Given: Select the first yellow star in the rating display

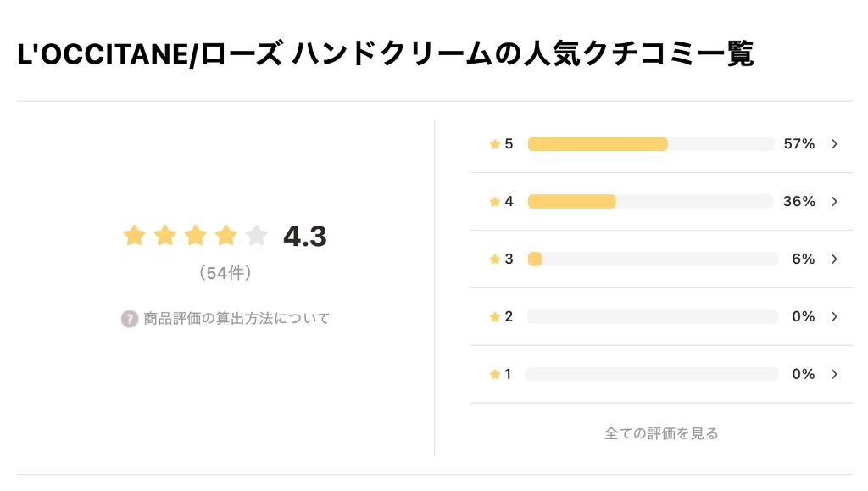Looking at the screenshot, I should 134,237.
